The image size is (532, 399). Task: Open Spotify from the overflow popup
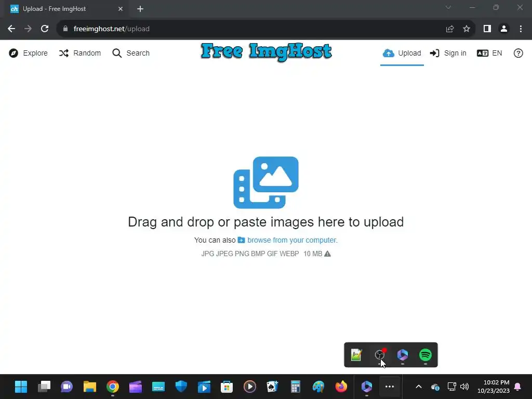coord(425,355)
